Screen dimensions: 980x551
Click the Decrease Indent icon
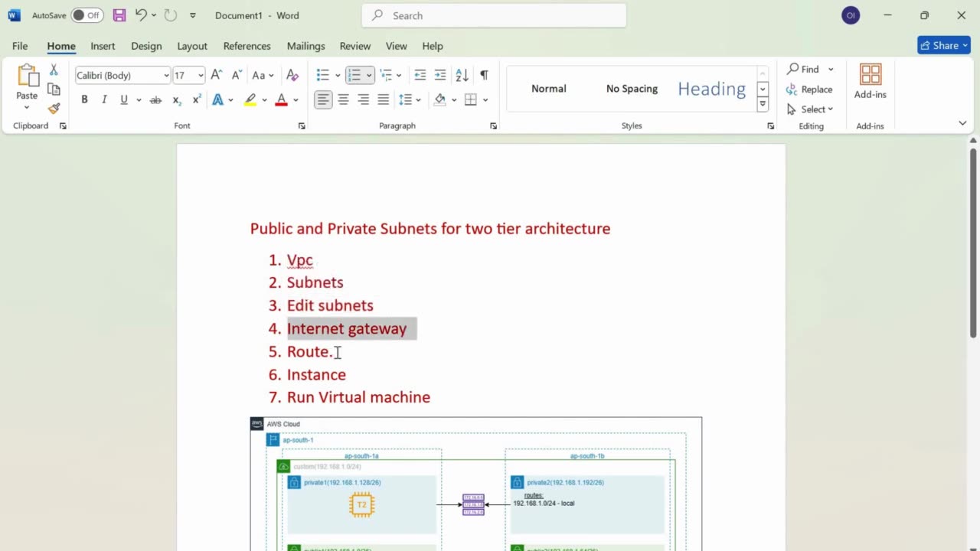point(420,75)
